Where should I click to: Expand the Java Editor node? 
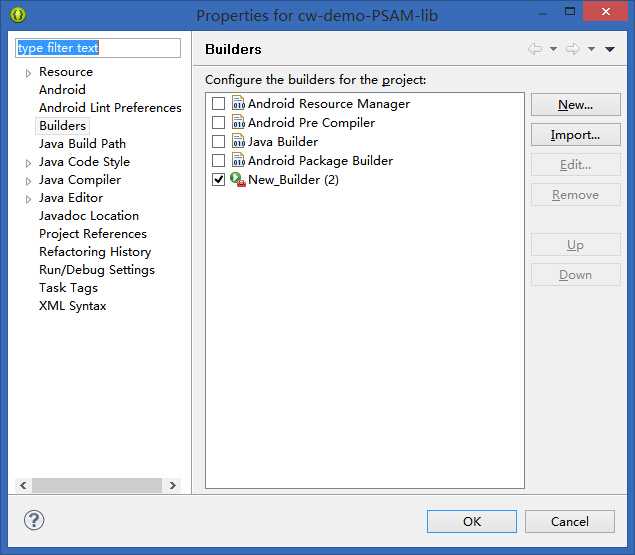point(28,199)
